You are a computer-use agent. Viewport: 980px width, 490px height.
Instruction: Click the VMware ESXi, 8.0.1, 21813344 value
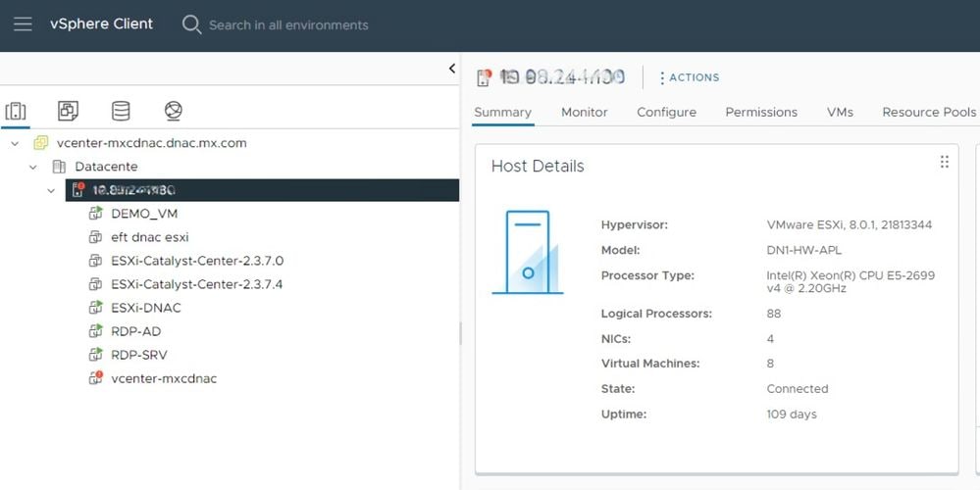coord(849,224)
